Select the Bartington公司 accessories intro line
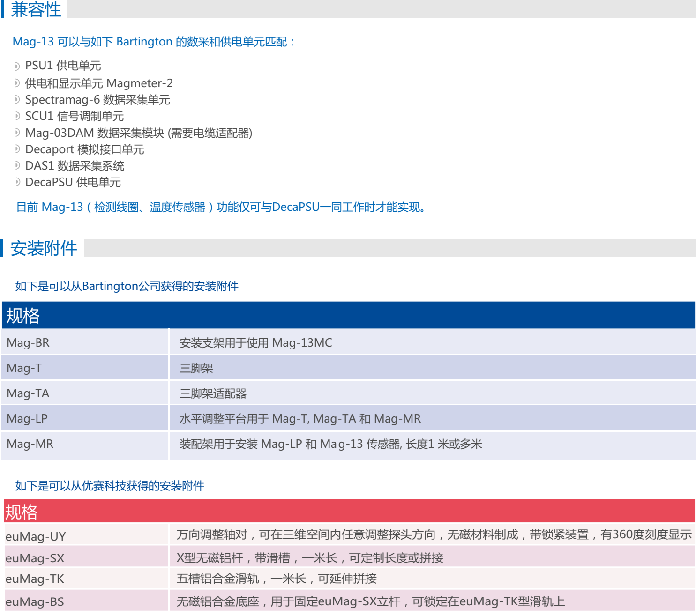 [127, 286]
